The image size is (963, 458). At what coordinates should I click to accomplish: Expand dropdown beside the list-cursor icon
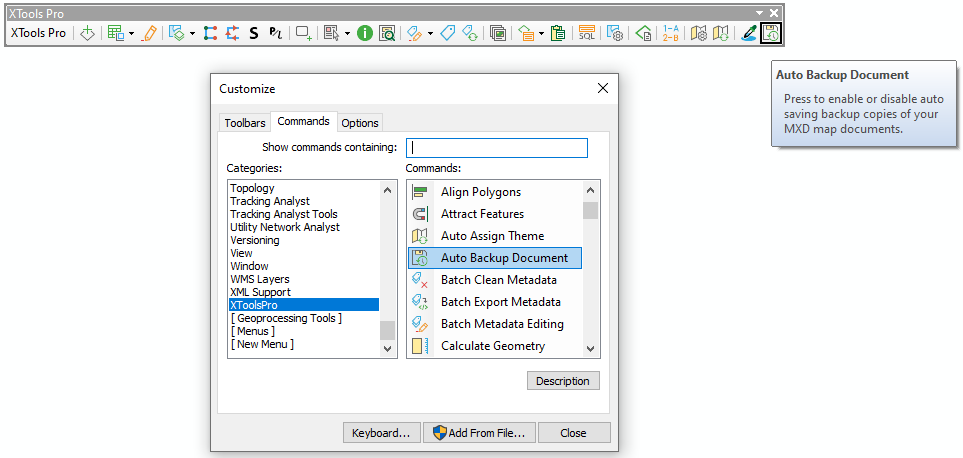pyautogui.click(x=348, y=33)
